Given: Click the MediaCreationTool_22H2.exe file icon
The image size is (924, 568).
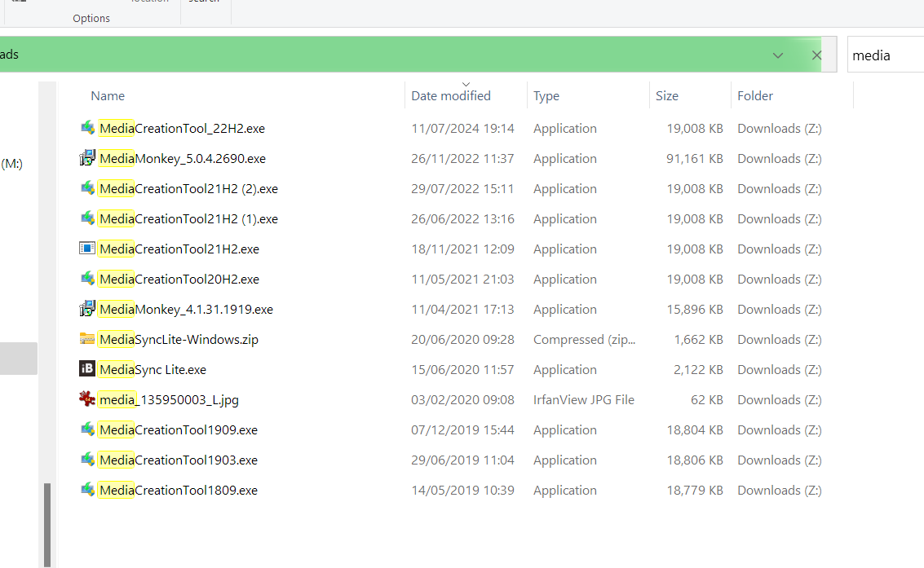Looking at the screenshot, I should (87, 128).
